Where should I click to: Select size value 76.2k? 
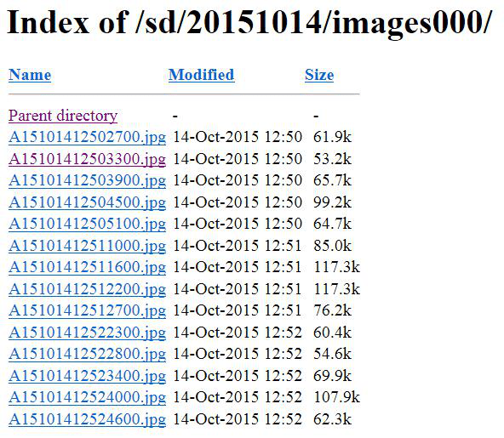click(332, 310)
